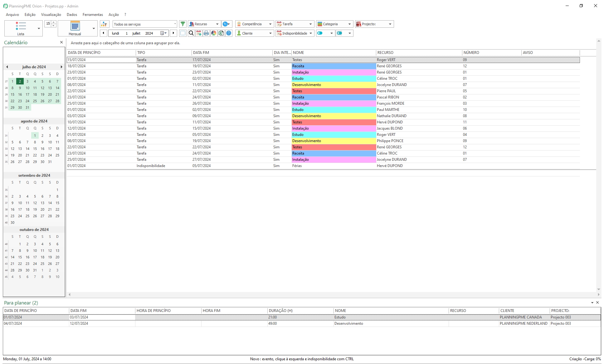Select 2 July in the July calendar
The image size is (604, 364).
coord(20,81)
